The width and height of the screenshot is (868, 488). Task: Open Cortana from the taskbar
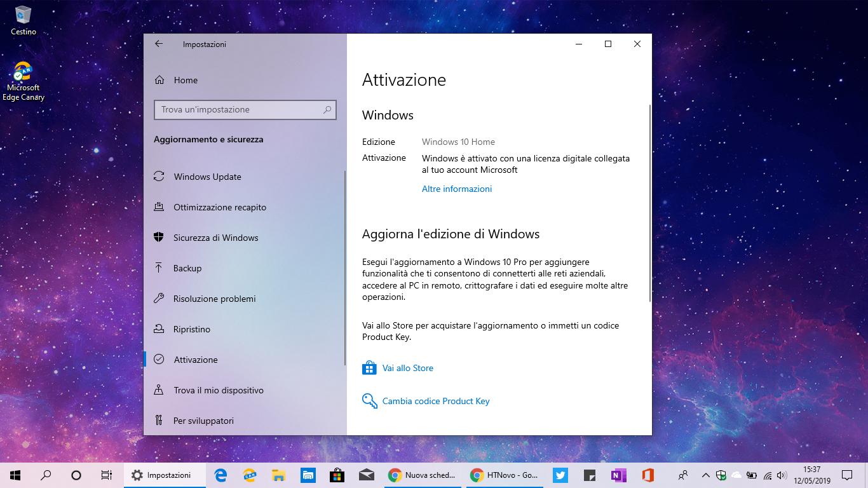(x=76, y=475)
